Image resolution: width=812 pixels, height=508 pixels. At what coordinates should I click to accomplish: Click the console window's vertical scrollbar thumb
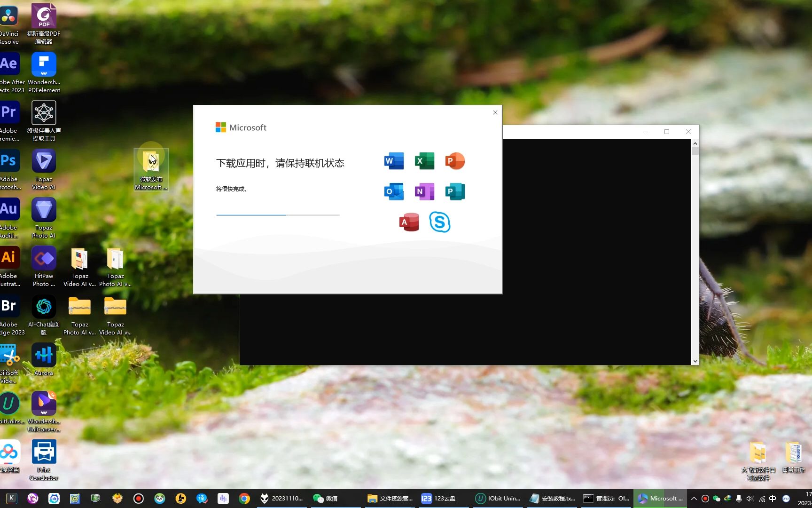pos(695,151)
